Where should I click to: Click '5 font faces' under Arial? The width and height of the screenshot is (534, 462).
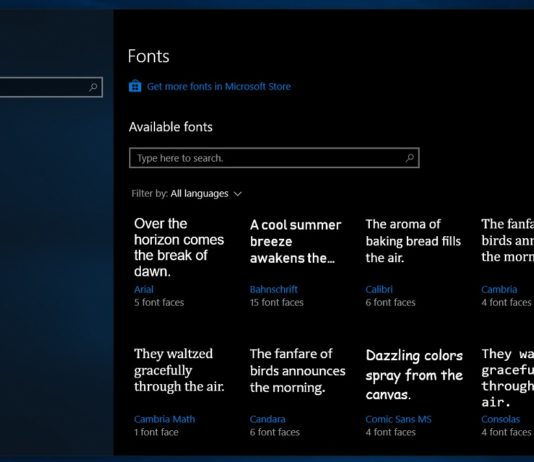[159, 302]
